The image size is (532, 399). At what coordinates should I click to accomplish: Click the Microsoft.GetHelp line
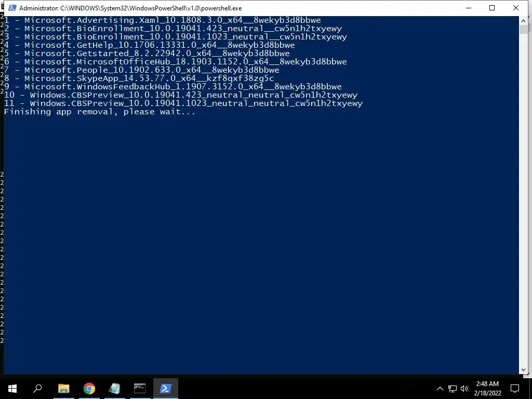(x=149, y=45)
